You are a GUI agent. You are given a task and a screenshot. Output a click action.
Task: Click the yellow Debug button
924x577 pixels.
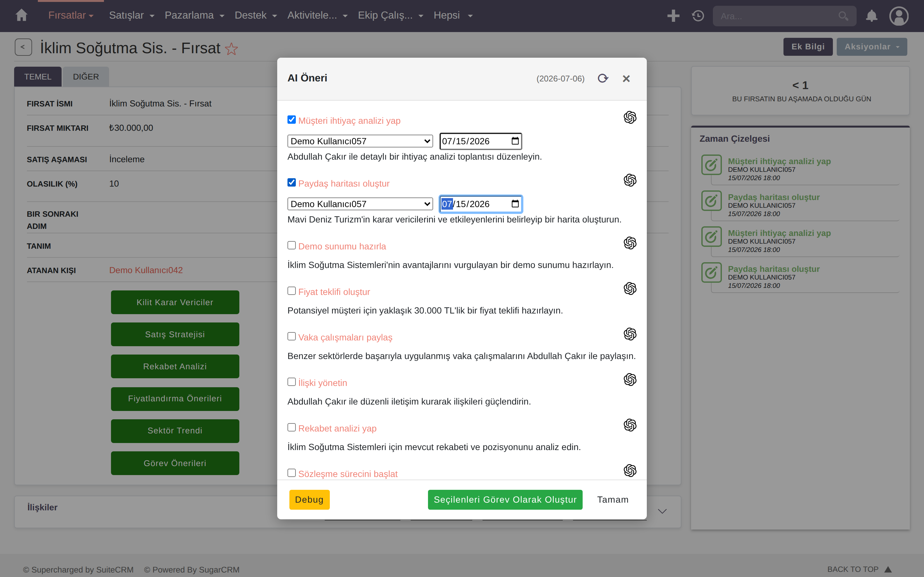pyautogui.click(x=309, y=499)
